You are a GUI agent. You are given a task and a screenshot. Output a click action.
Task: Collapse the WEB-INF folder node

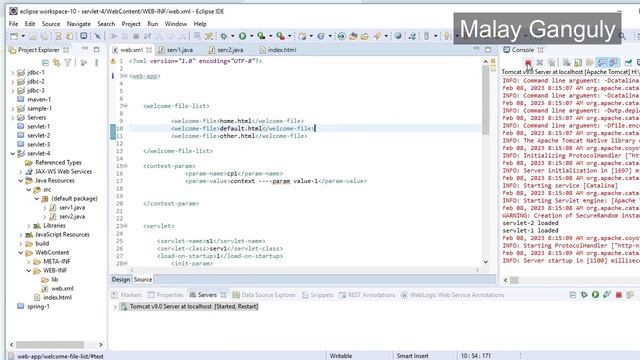click(29, 271)
